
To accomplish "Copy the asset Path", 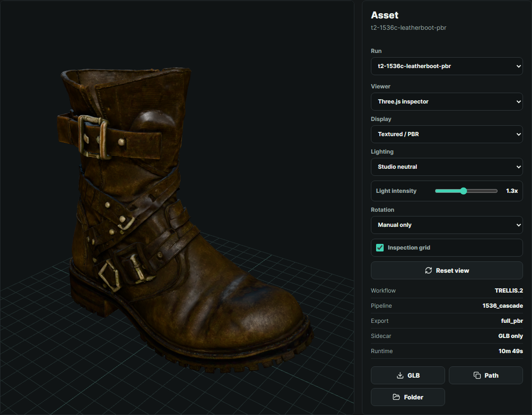I will pyautogui.click(x=486, y=375).
